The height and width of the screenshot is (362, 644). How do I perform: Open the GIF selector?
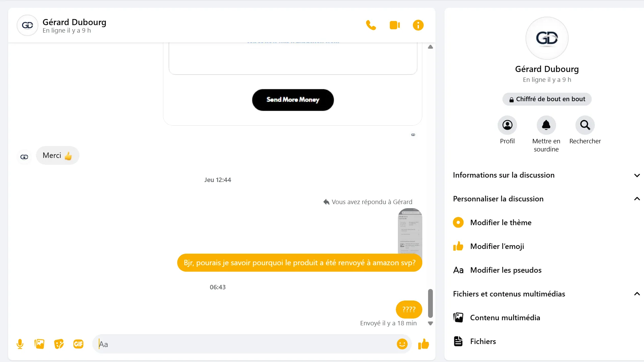pos(78,344)
